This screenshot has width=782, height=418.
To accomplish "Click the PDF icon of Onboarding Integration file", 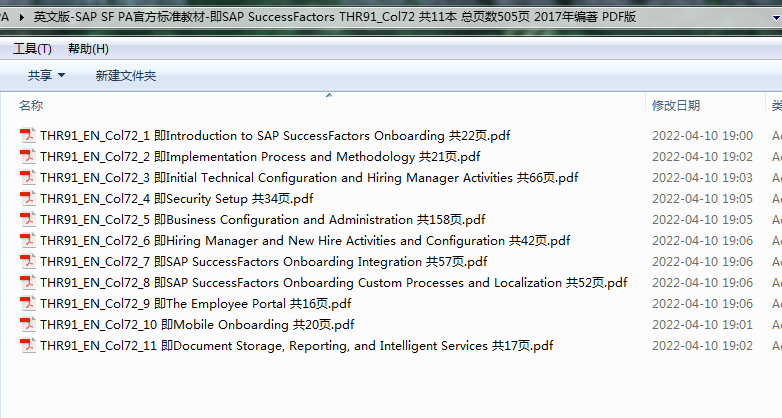I will coord(27,261).
